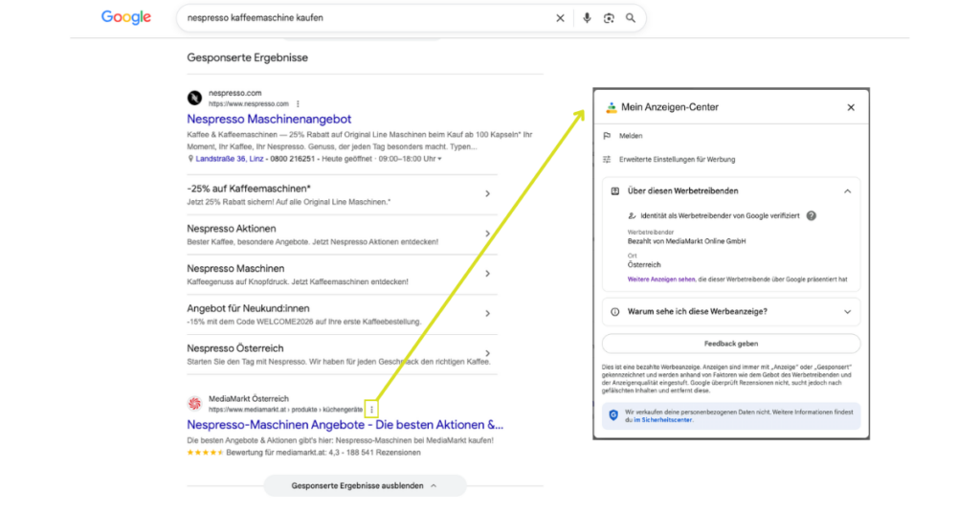
Task: Click the advertiser info icon beside Über diesen Werbetreibenden
Action: (615, 191)
